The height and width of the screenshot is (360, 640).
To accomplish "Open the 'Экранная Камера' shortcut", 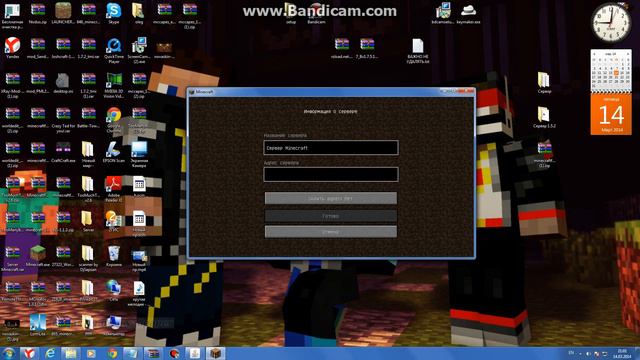I will click(x=139, y=154).
